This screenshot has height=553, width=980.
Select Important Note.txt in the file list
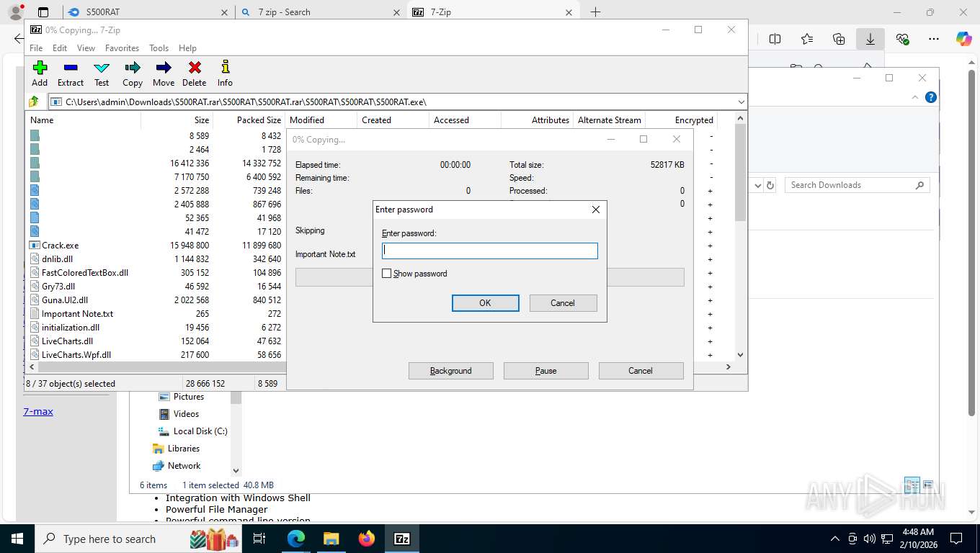[77, 314]
